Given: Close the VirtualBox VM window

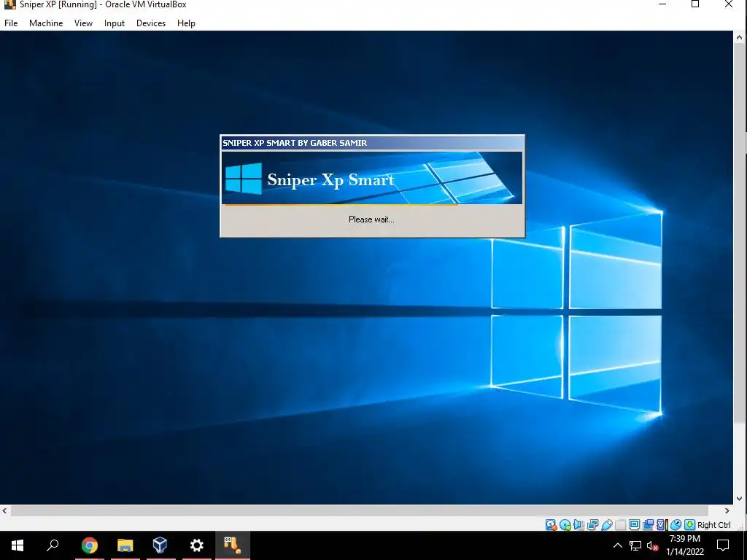Looking at the screenshot, I should [x=729, y=4].
